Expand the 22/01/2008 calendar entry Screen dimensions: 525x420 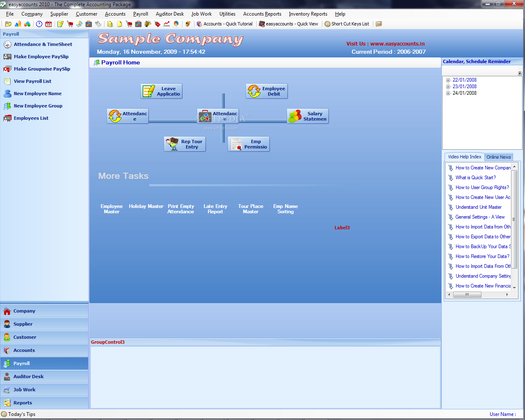(x=448, y=80)
